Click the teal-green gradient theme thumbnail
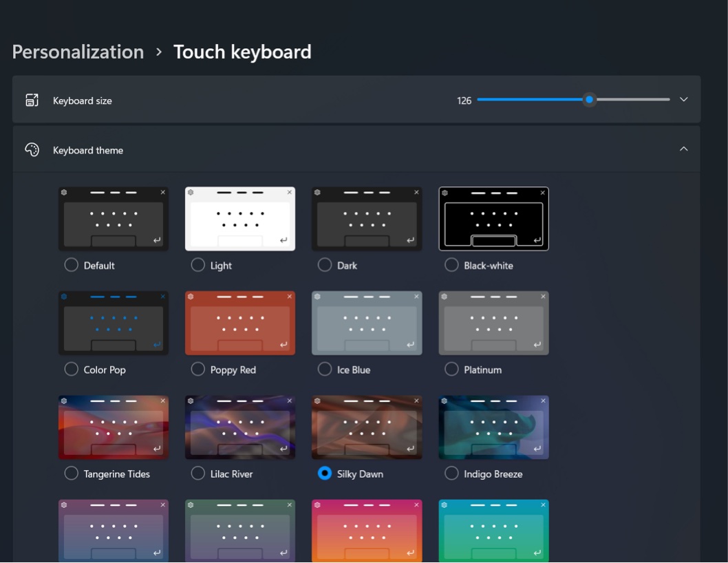Screen dimensions: 728x563 point(493,530)
